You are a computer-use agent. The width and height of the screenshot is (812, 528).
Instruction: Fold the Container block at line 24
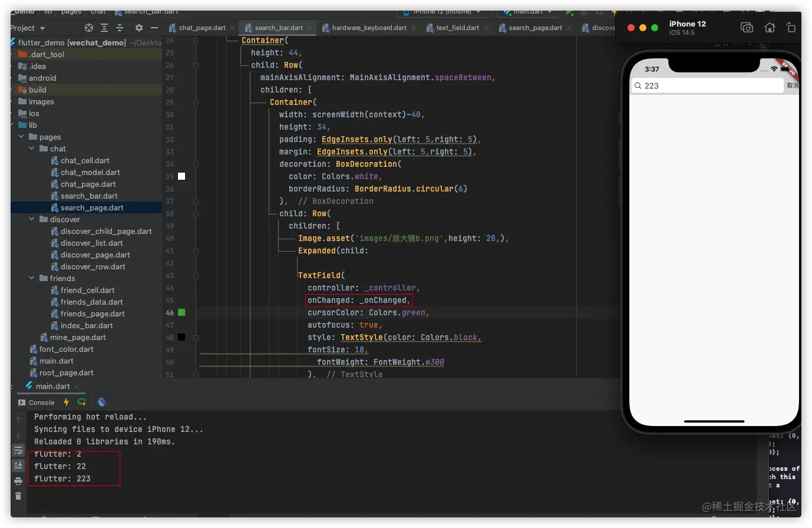click(196, 41)
